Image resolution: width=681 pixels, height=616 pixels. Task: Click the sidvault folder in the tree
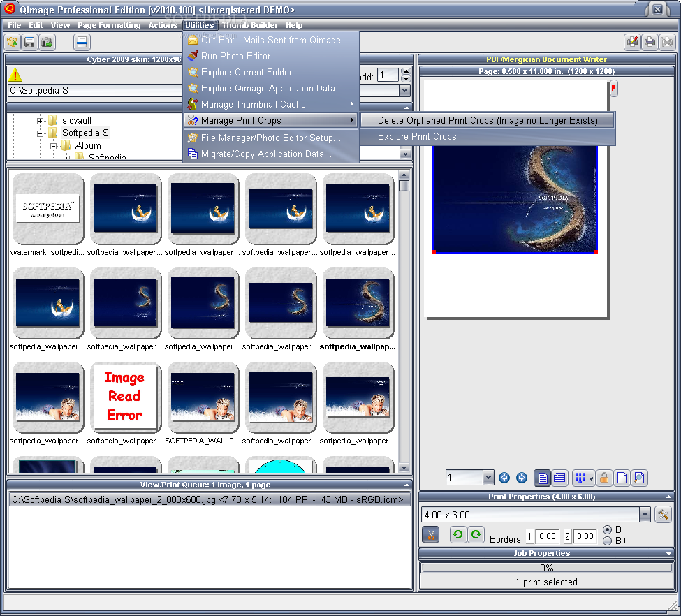pyautogui.click(x=76, y=120)
